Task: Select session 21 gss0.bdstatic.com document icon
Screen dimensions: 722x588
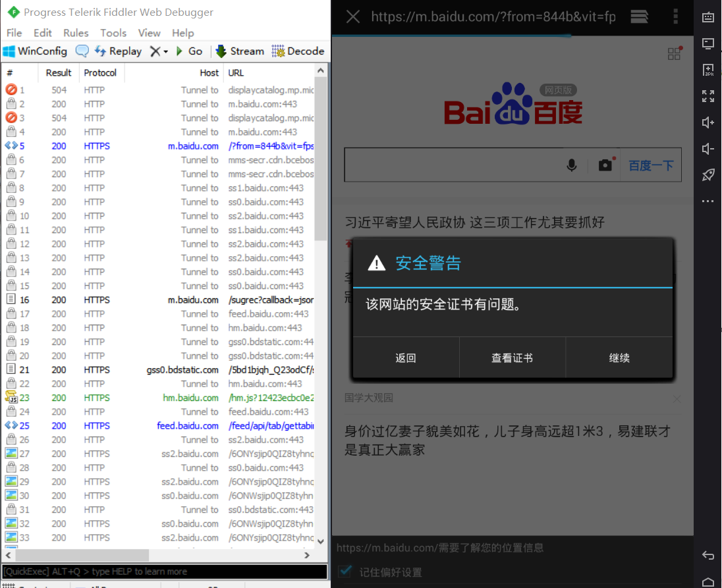Action: point(11,369)
